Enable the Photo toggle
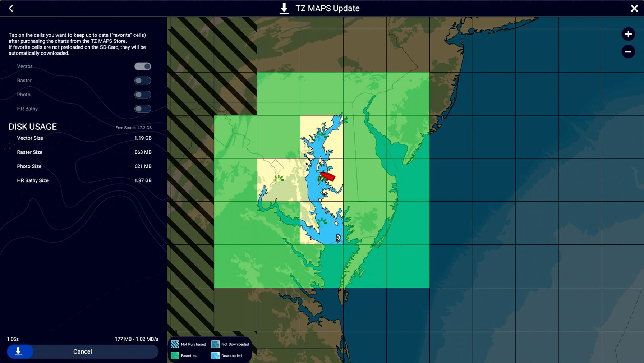Viewport: 644px width, 363px height. coord(143,95)
